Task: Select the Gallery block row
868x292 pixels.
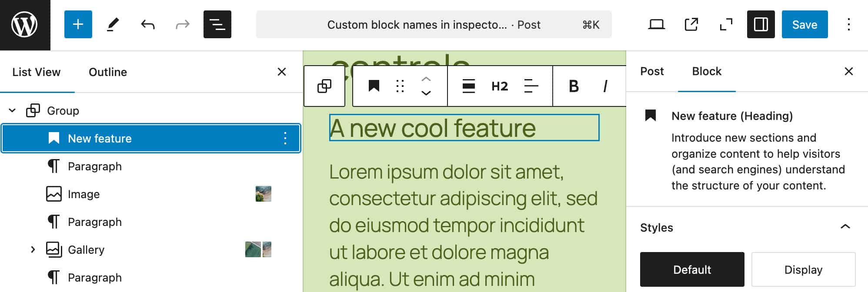Action: 151,249
